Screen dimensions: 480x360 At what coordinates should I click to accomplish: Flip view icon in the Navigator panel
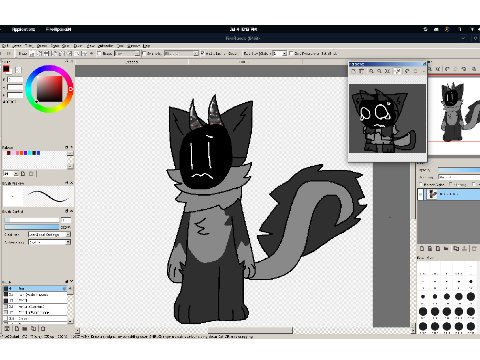point(474,69)
